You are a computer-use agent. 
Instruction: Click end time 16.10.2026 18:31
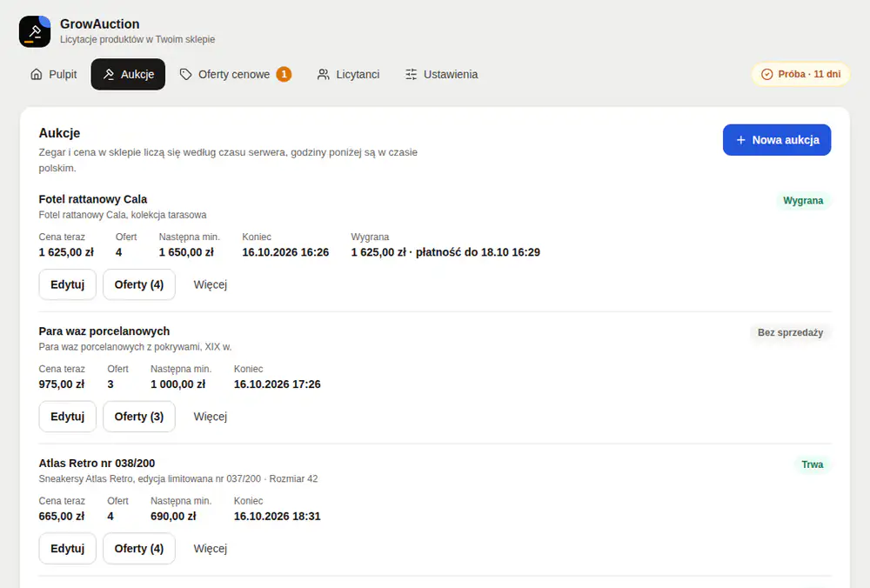278,517
